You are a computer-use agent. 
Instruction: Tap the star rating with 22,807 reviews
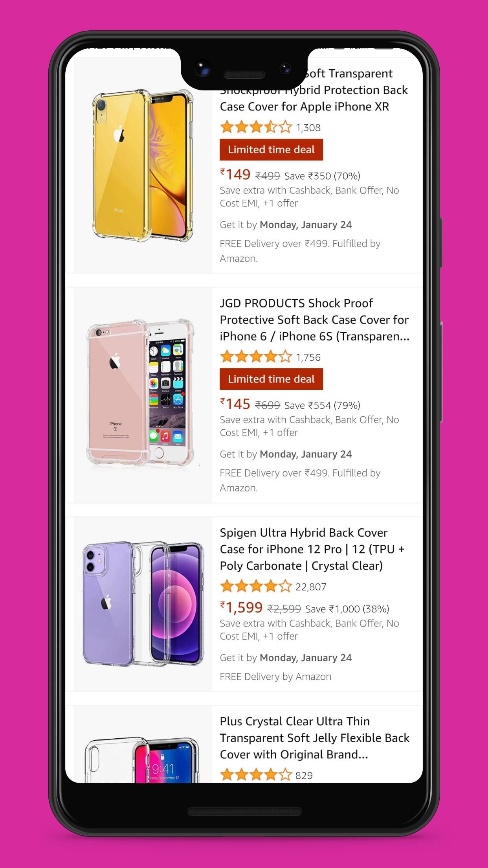tap(256, 587)
